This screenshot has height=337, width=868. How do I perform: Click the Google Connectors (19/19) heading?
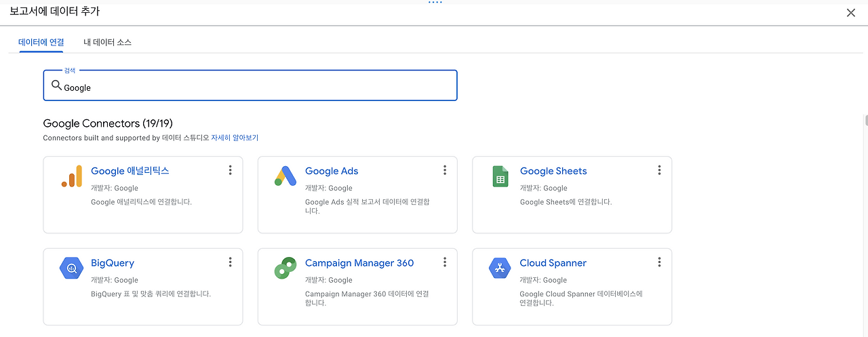tap(108, 123)
